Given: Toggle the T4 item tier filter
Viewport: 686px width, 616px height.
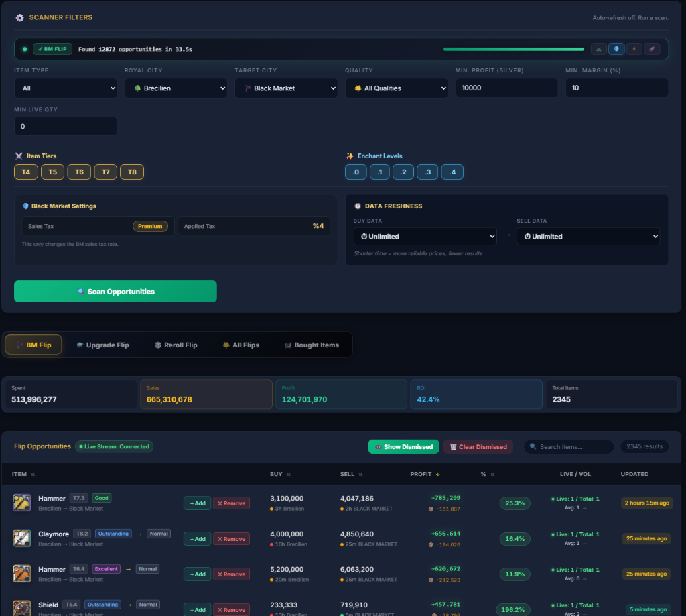Looking at the screenshot, I should click(x=26, y=172).
